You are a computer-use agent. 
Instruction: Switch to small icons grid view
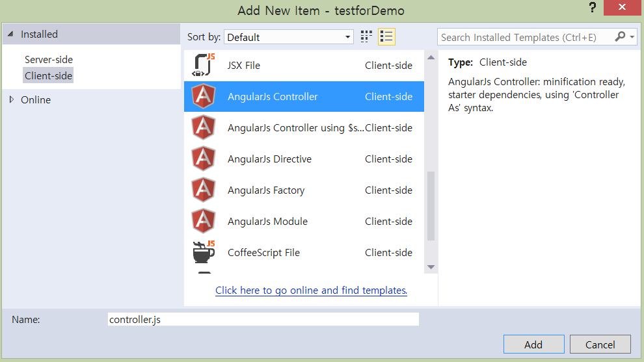[366, 36]
